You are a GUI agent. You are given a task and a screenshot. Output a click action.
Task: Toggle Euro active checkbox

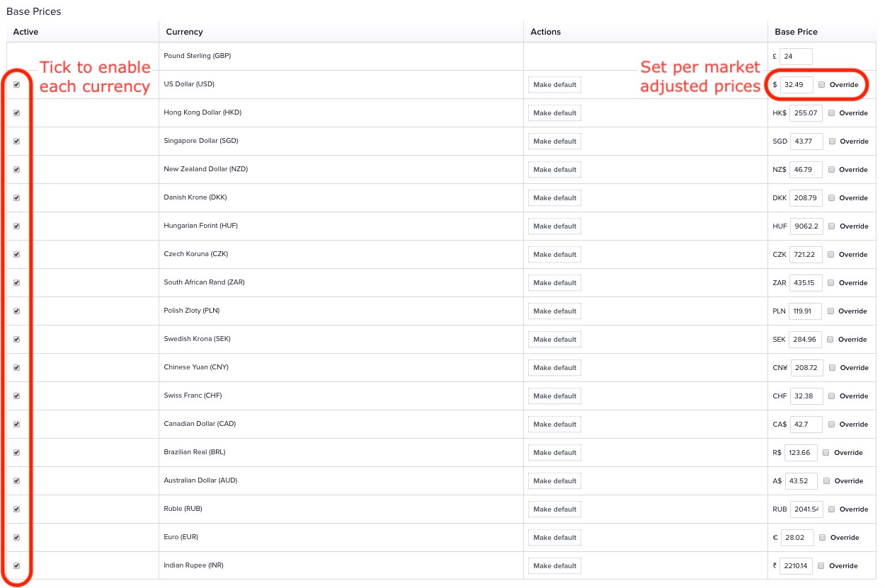point(16,538)
